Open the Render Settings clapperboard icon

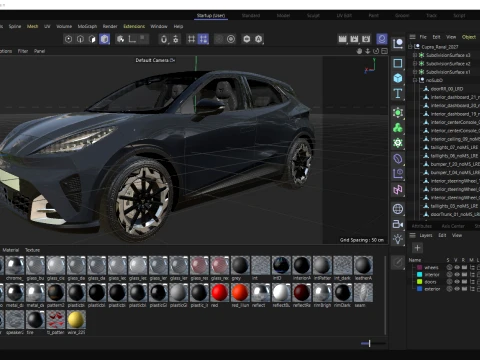click(x=366, y=39)
